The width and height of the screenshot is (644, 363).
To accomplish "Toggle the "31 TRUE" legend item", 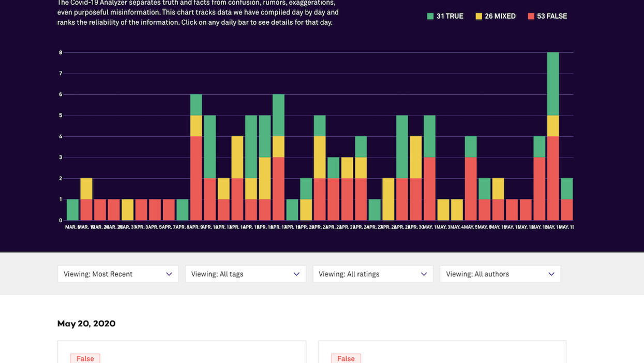I will 445,16.
